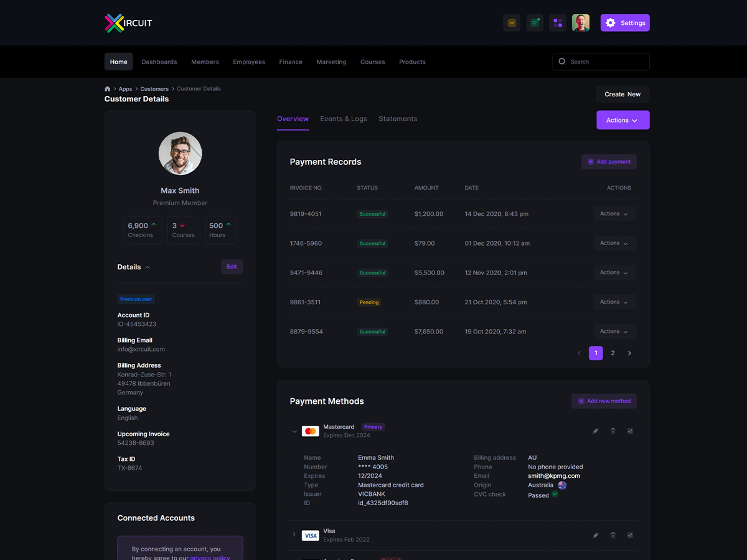This screenshot has width=747, height=560.
Task: Click the Premium user badge
Action: point(136,299)
